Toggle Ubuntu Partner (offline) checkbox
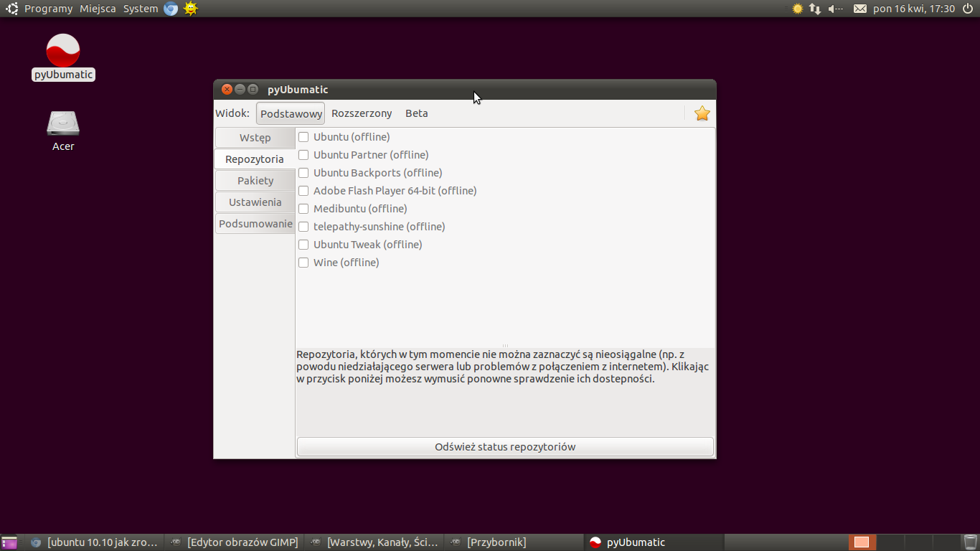This screenshot has height=551, width=980. 303,155
